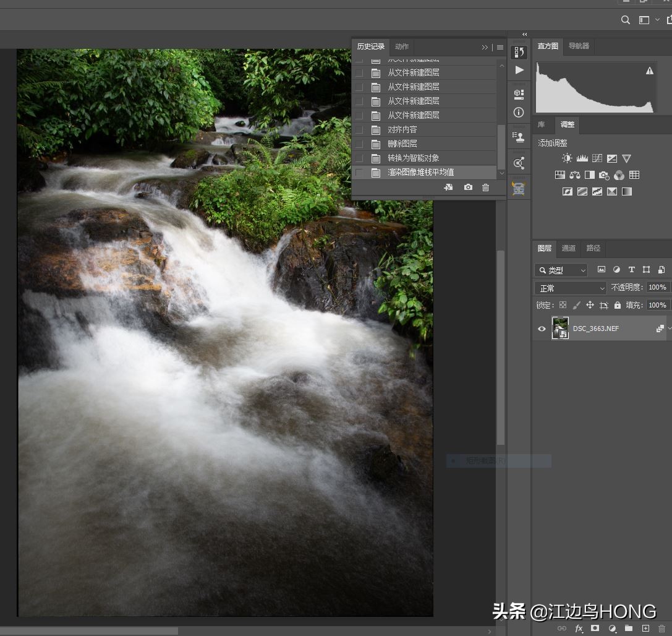Open the 动作 panel tab
The height and width of the screenshot is (636, 672).
[x=402, y=46]
